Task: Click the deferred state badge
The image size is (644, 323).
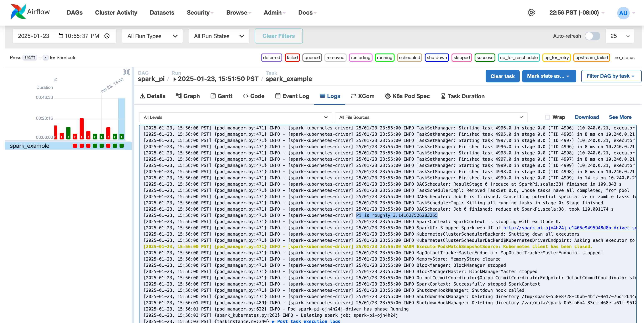Action: 271,57
